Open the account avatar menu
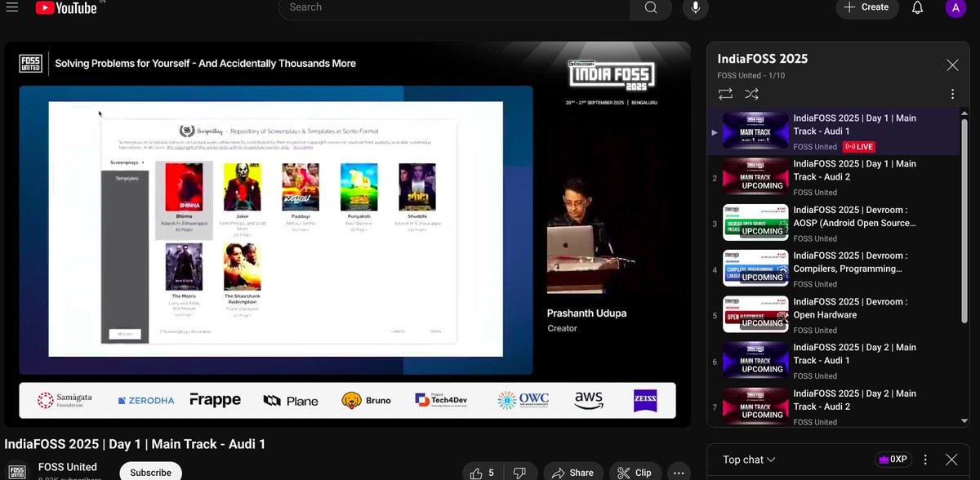Viewport: 980px width, 480px height. click(x=955, y=8)
